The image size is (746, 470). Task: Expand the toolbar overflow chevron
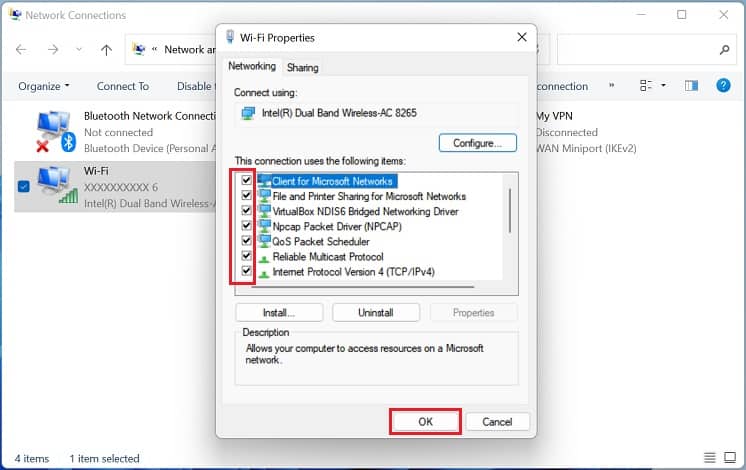tap(611, 86)
